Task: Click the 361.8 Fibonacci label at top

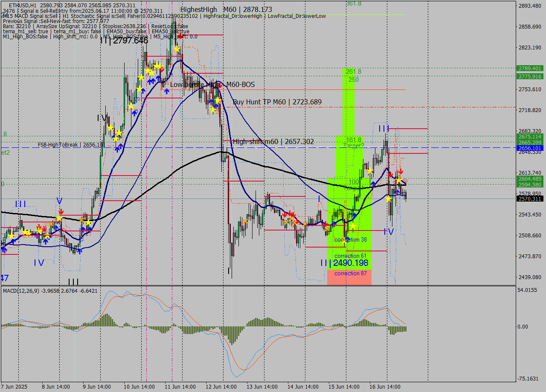Action: (353, 3)
